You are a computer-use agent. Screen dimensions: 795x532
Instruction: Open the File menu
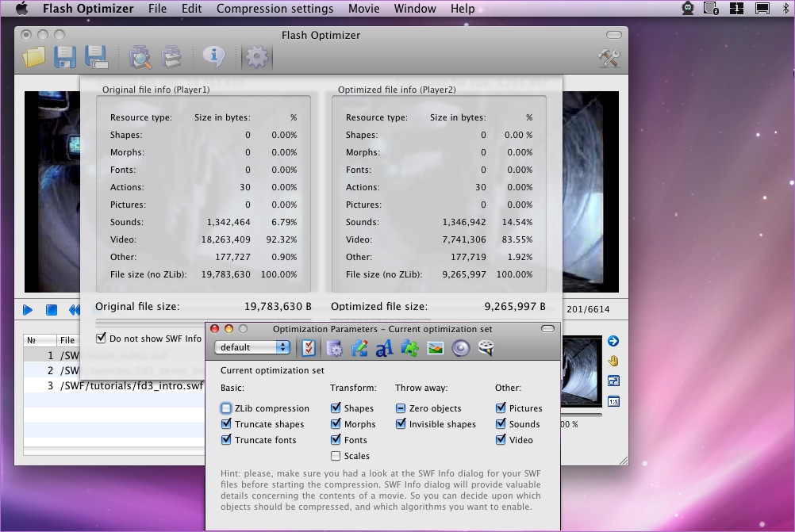(157, 9)
